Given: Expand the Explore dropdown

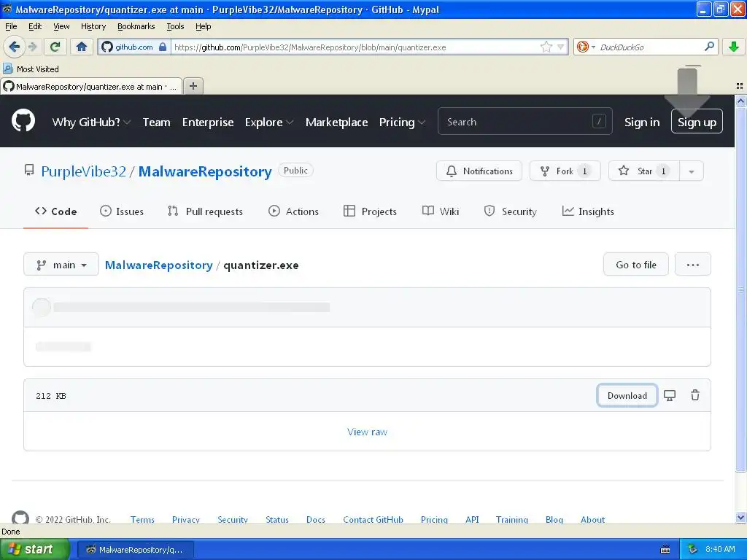Looking at the screenshot, I should tap(268, 122).
